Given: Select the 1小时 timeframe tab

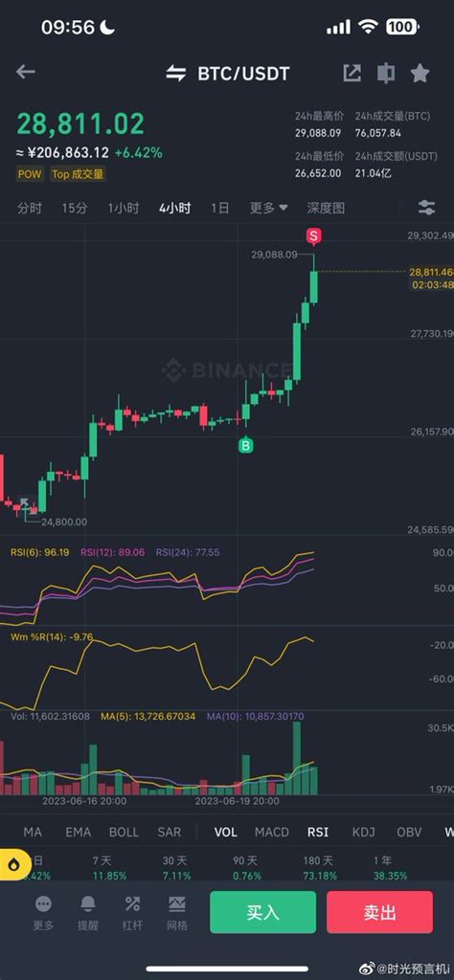Looking at the screenshot, I should (124, 208).
